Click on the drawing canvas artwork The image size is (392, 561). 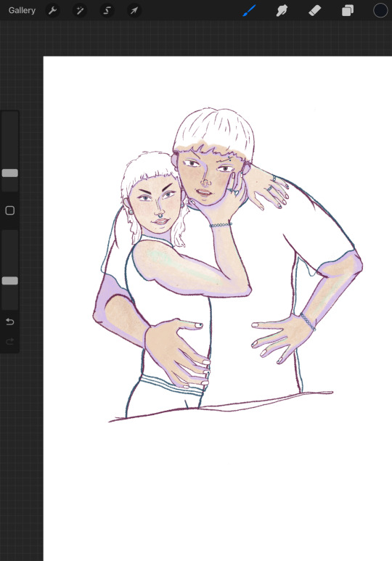tap(228, 265)
